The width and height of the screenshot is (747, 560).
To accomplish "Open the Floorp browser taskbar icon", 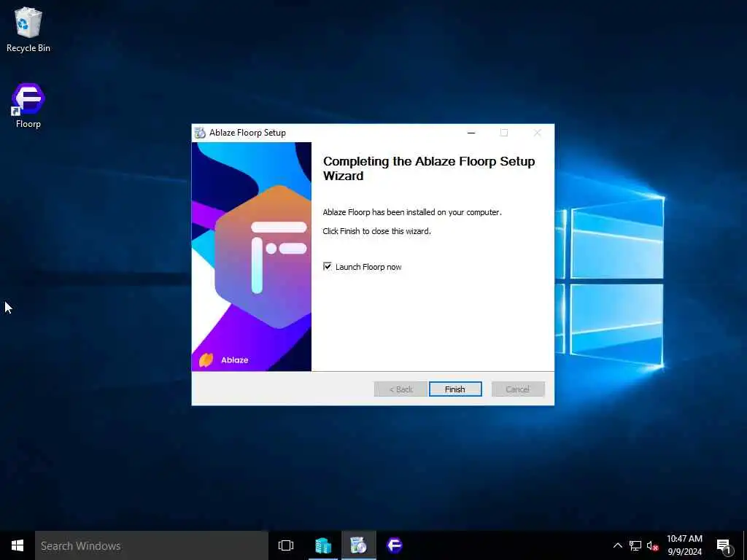I will pos(395,545).
